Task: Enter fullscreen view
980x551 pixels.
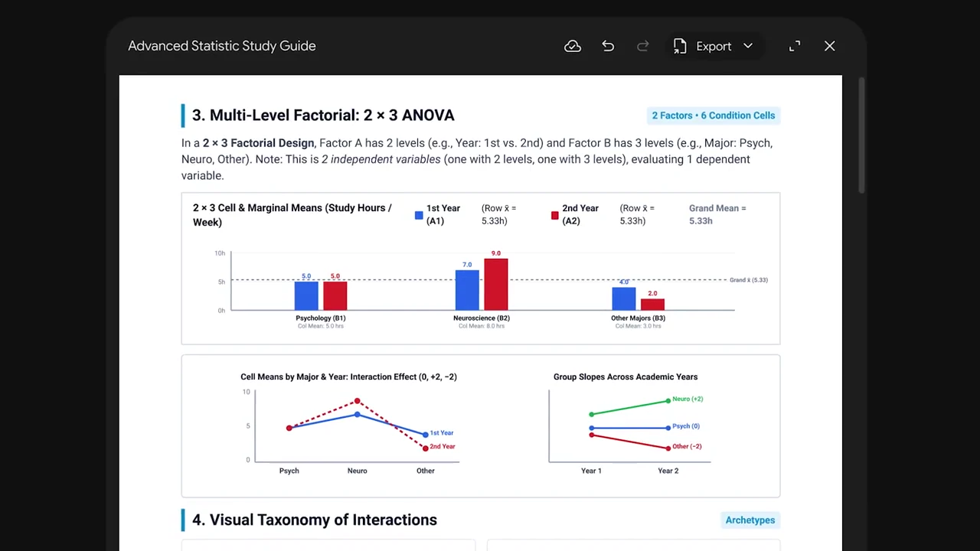Action: pyautogui.click(x=795, y=46)
